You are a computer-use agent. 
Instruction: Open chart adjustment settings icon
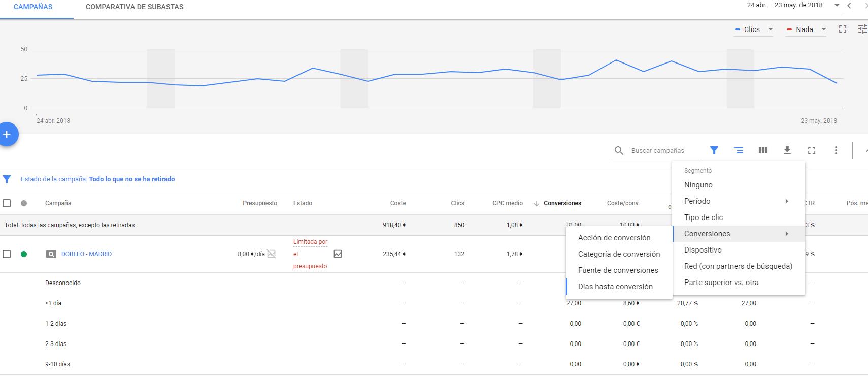[862, 29]
